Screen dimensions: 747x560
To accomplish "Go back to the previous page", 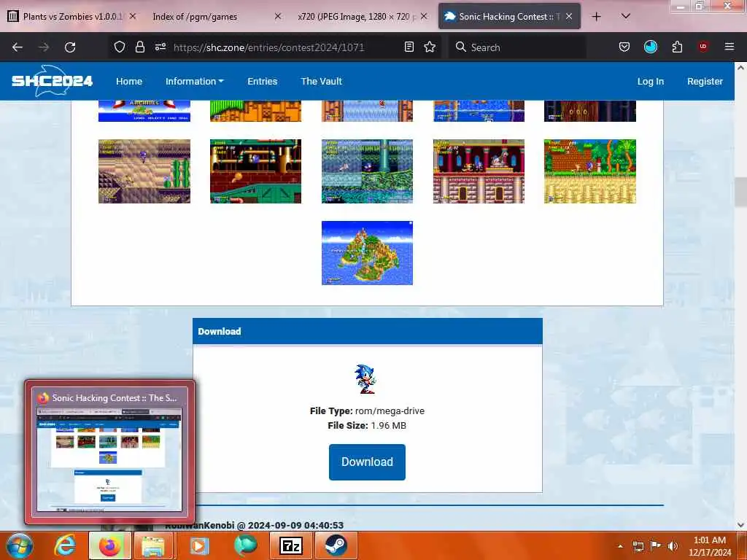I will pos(18,47).
